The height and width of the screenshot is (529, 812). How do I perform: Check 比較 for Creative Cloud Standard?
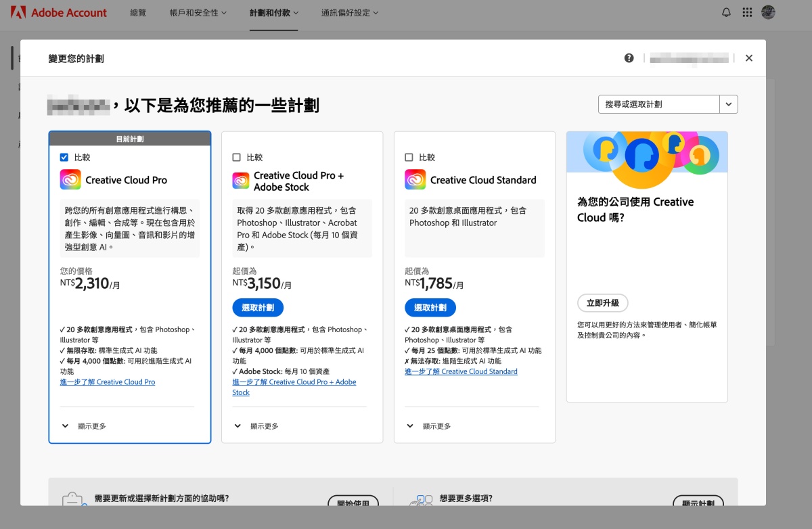click(x=409, y=157)
